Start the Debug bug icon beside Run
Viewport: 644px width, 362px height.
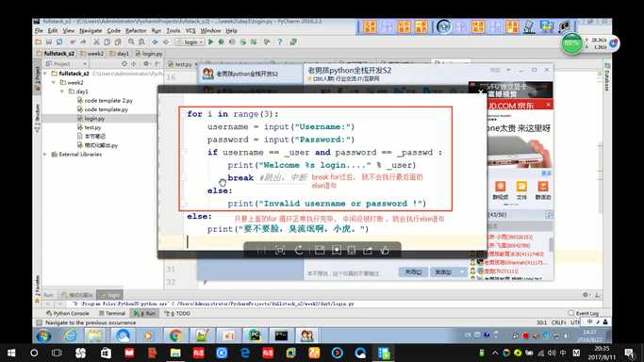tap(221, 41)
